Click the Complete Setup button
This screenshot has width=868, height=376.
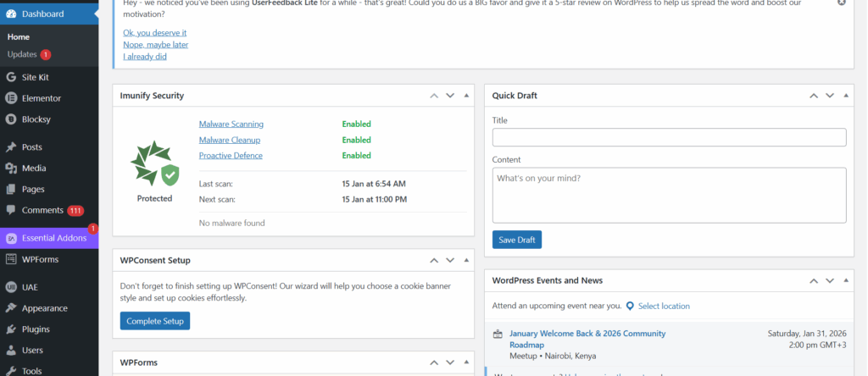155,321
